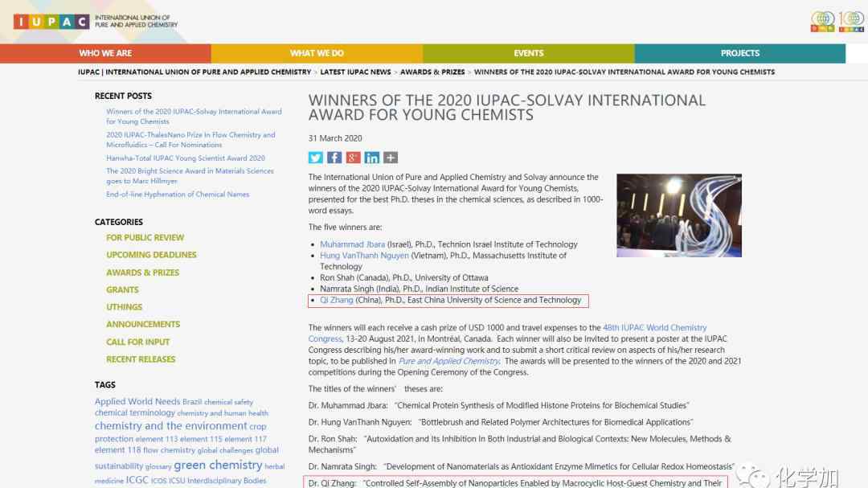The width and height of the screenshot is (868, 488).
Task: Select the RECENT RELEASES category
Action: click(141, 359)
